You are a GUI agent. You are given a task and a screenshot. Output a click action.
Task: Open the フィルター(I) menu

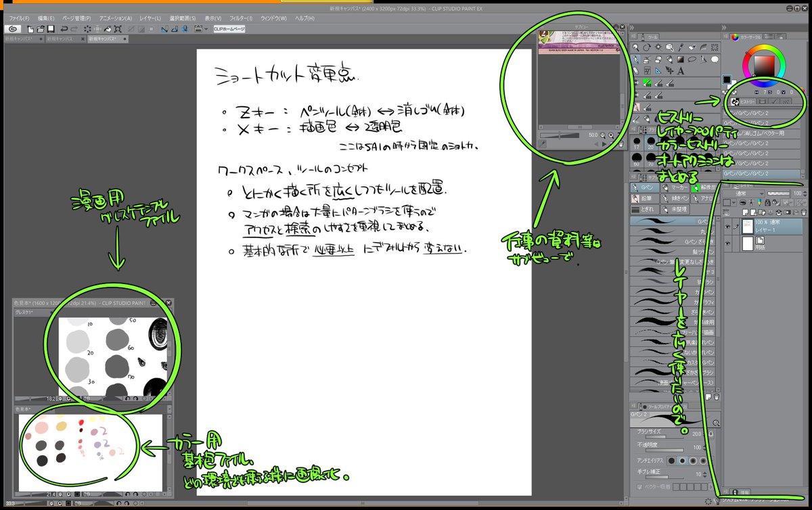(241, 17)
